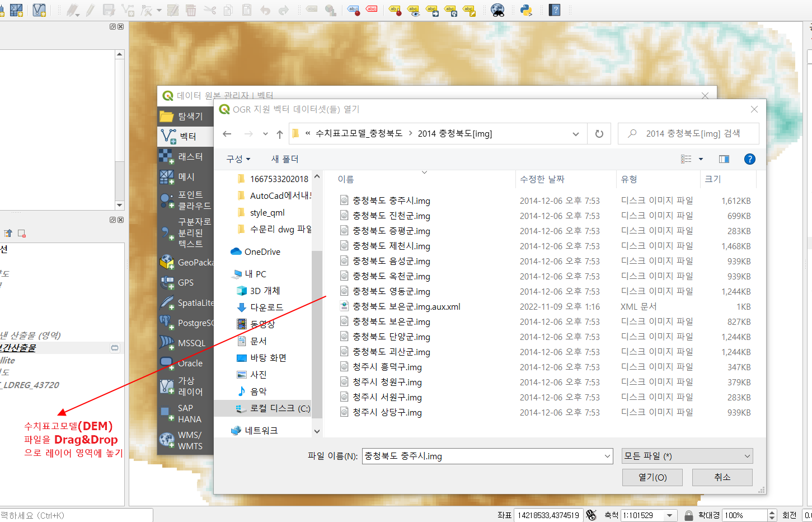Click the Paste Features clipboard icon

(247, 10)
